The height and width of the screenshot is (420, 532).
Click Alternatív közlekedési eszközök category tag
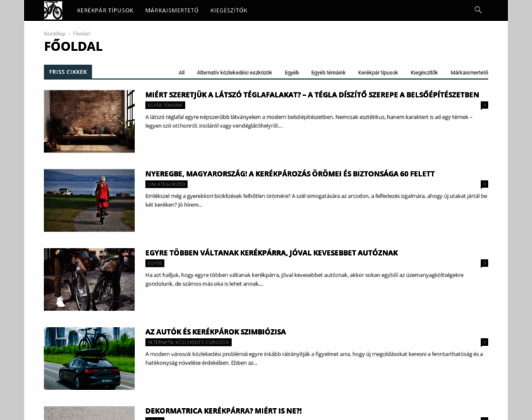[188, 342]
